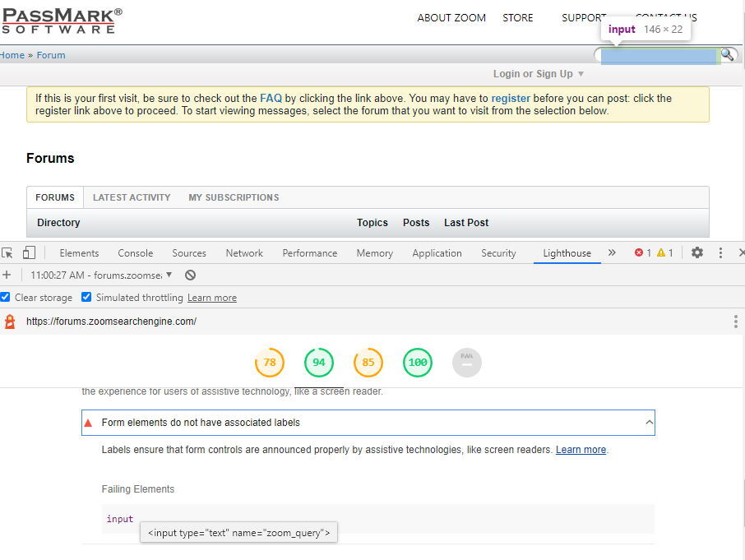The width and height of the screenshot is (745, 560).
Task: Show more DevTools tabs with double chevron
Action: 612,252
